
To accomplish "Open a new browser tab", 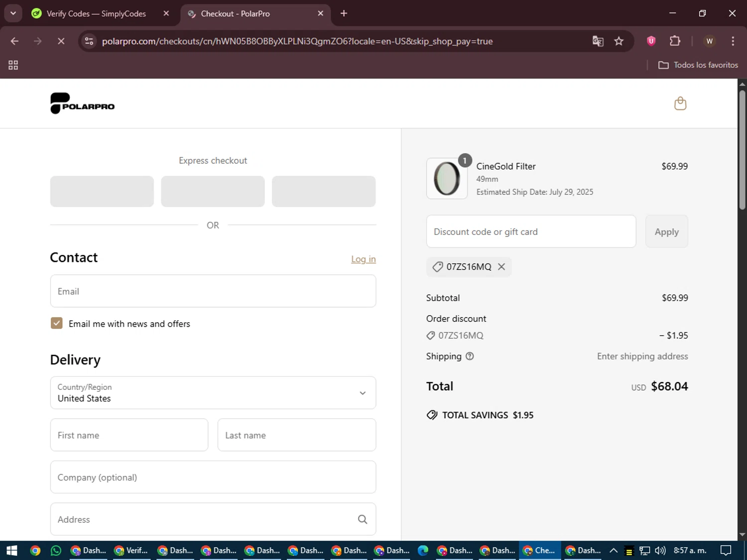I will pos(344,13).
